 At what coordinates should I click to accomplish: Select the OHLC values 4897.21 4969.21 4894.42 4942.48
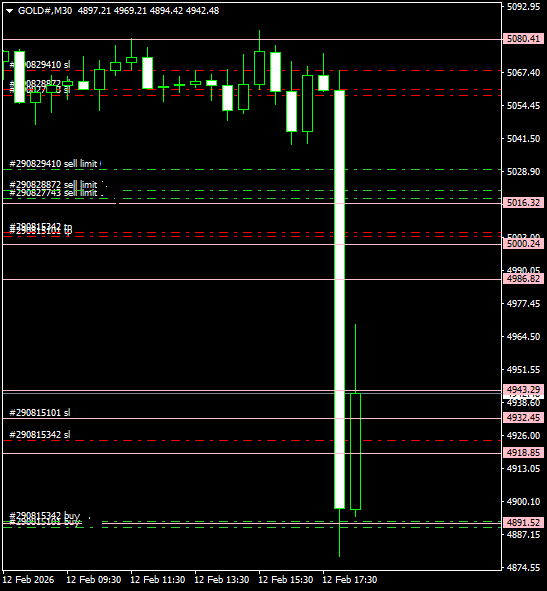pos(148,11)
